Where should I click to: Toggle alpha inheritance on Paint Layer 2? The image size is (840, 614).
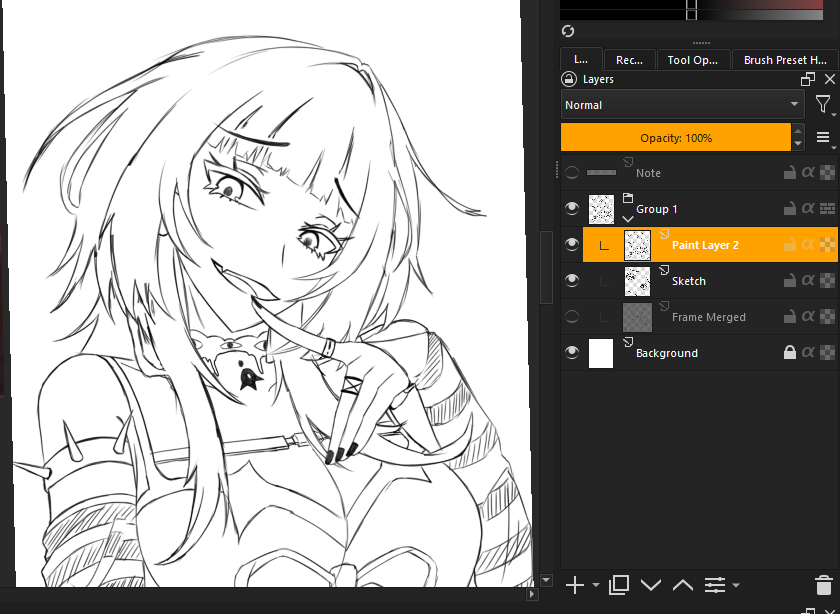click(x=827, y=244)
